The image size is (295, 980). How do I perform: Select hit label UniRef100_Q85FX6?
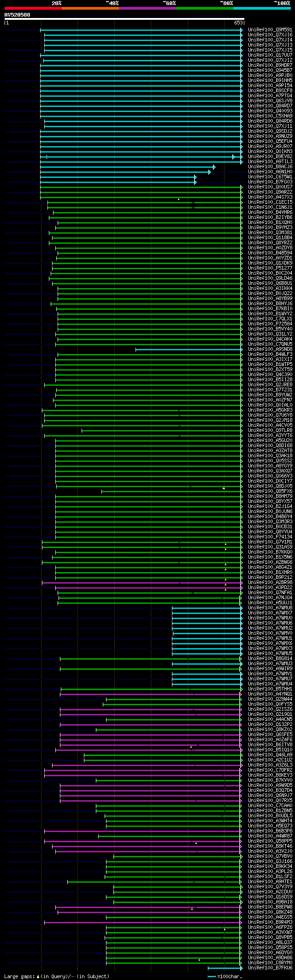[x=270, y=491]
